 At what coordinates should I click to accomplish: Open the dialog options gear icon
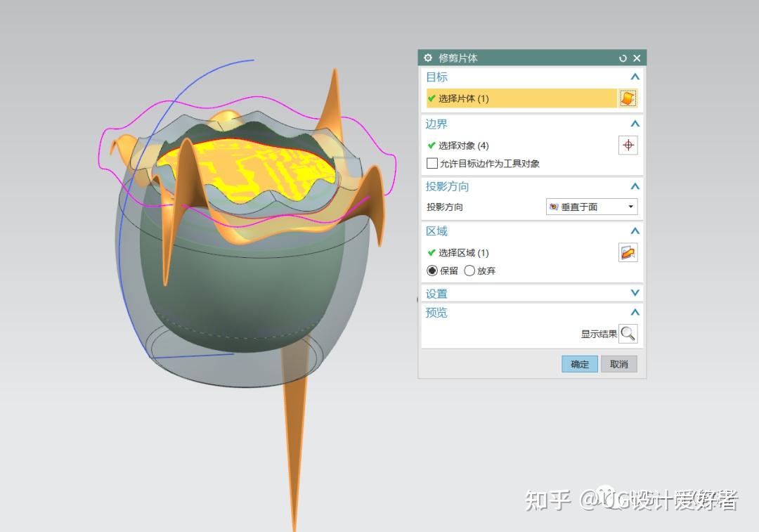click(428, 58)
